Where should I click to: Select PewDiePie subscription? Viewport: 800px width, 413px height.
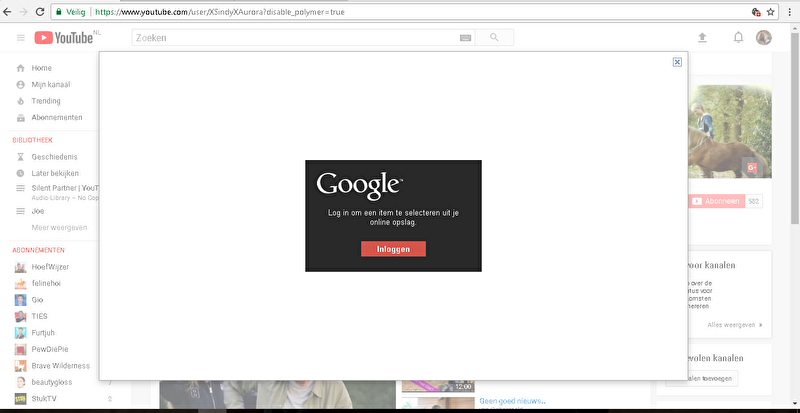(50, 349)
